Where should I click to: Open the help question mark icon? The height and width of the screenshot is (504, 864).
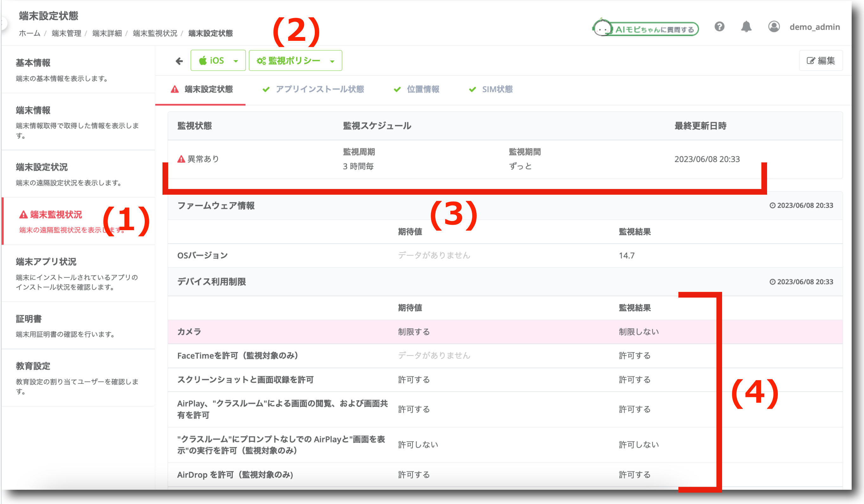(719, 27)
